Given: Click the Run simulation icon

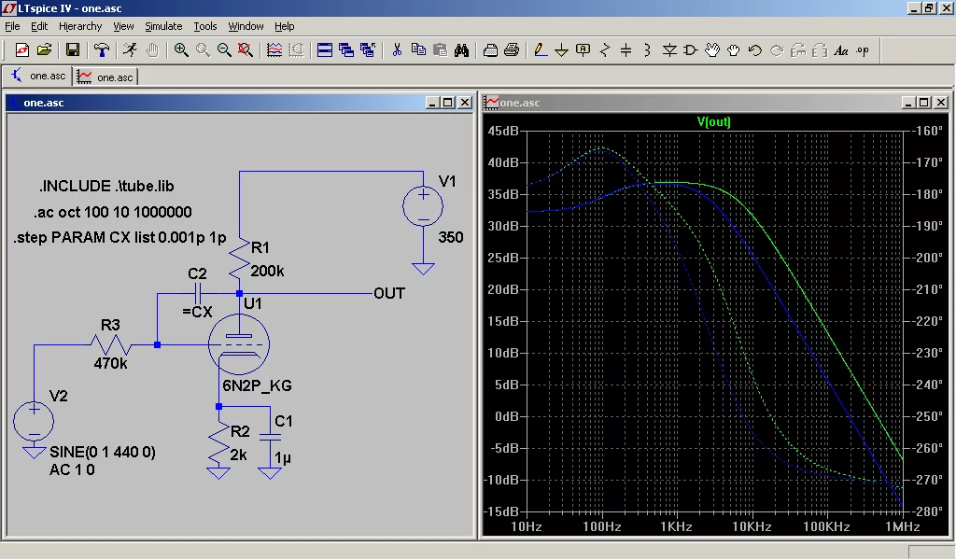Looking at the screenshot, I should click(130, 50).
